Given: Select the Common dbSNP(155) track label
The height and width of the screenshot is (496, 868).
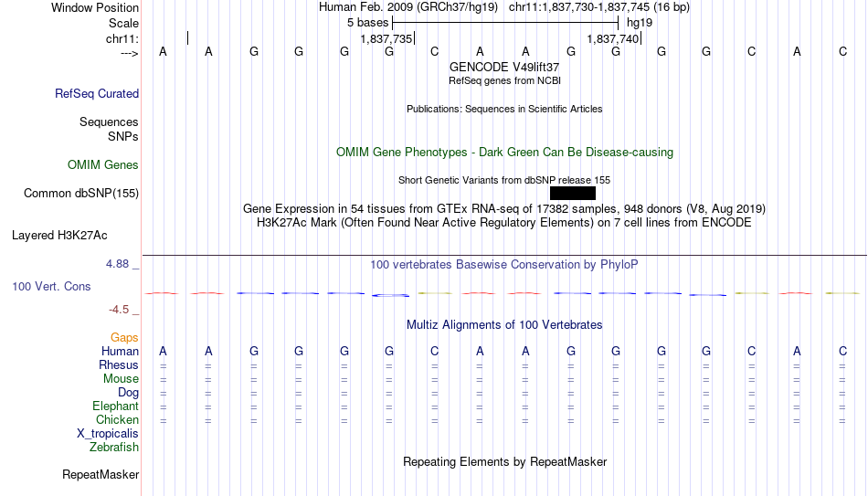Looking at the screenshot, I should (x=80, y=194).
